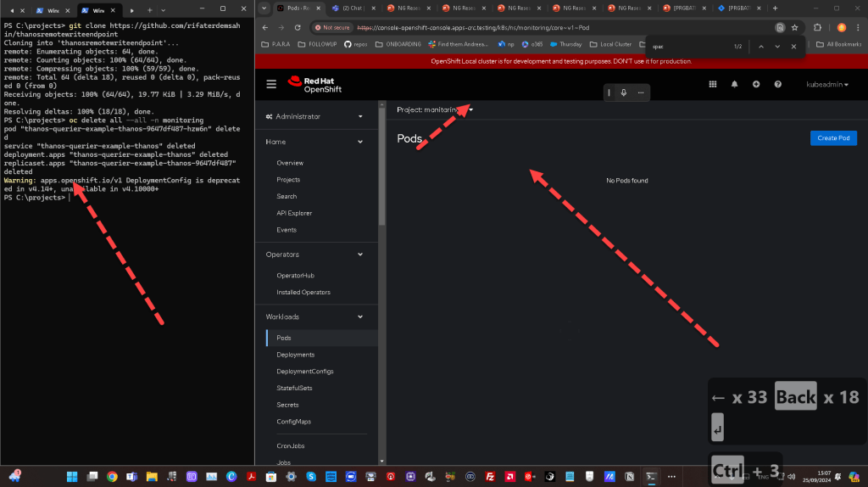Open Windows Start menu in taskbar
868x487 pixels.
point(72,477)
